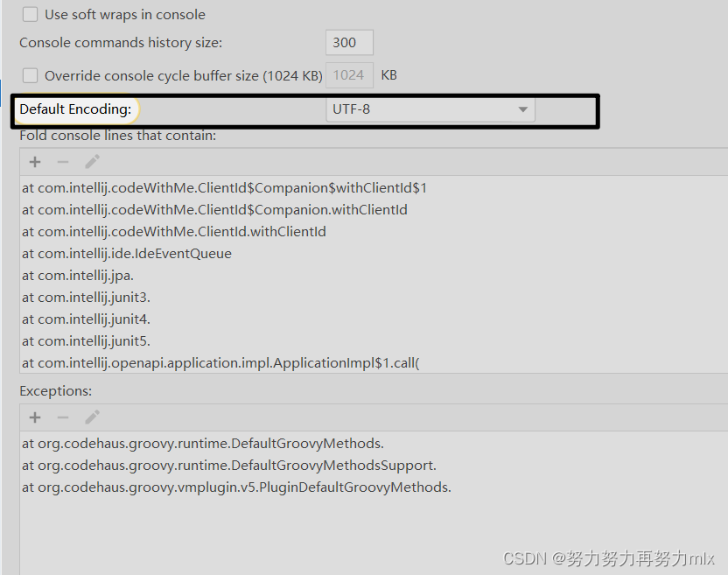
Task: Click the remove icon in fold patterns toolbar
Action: click(x=62, y=161)
